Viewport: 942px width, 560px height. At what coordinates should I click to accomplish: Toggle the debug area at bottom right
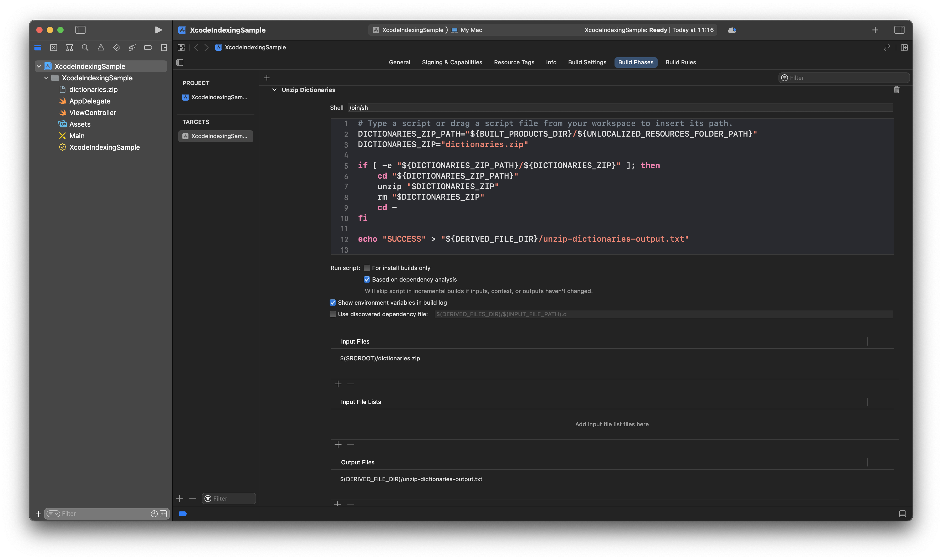903,514
